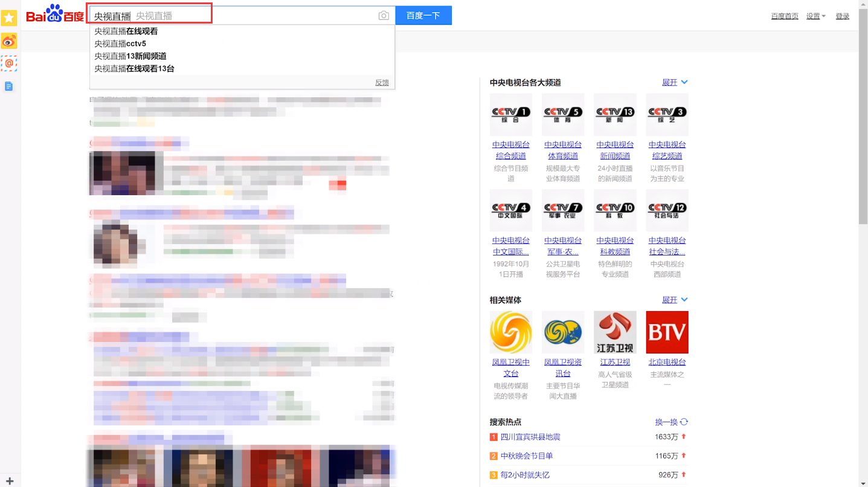The width and height of the screenshot is (868, 487).
Task: Open the CCTV7 军事农业 channel logo
Action: 563,210
